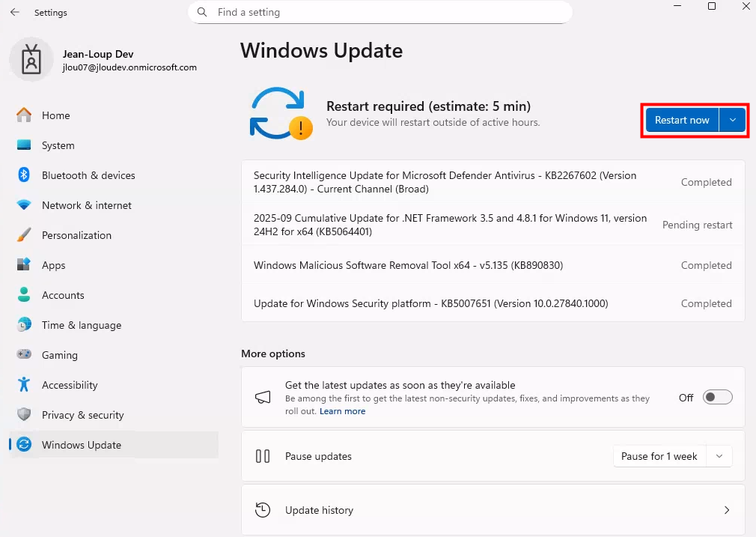The image size is (756, 537).
Task: Open Accessibility using its figure icon
Action: (x=24, y=385)
